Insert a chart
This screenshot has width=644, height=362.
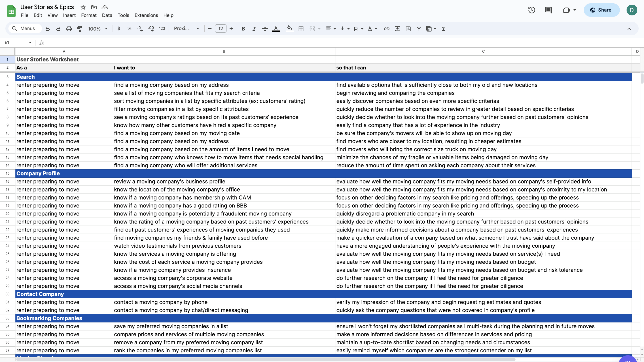pyautogui.click(x=408, y=29)
